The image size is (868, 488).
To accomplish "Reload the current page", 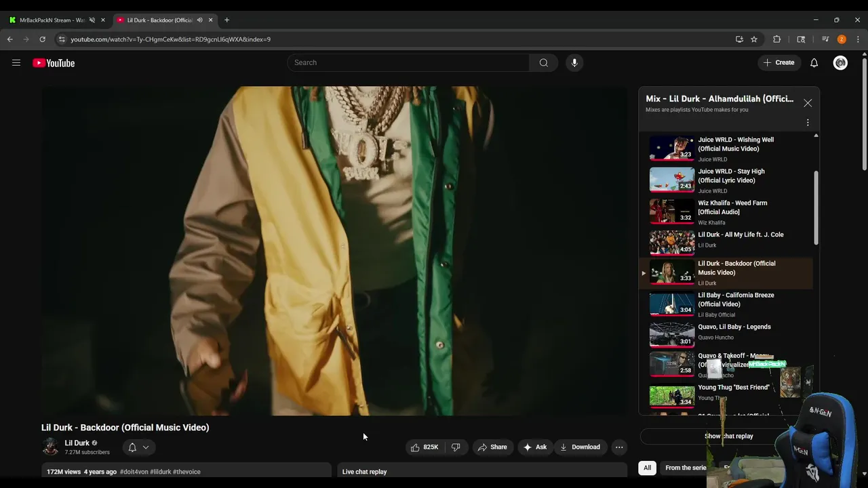I will coord(43,39).
